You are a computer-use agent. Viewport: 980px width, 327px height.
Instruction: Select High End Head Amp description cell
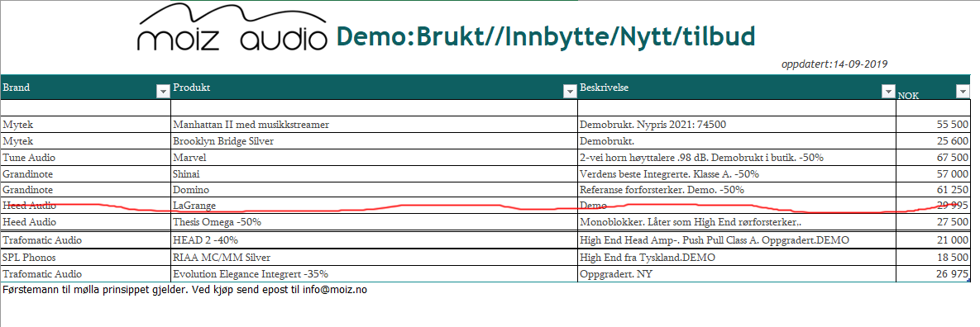[x=736, y=240]
